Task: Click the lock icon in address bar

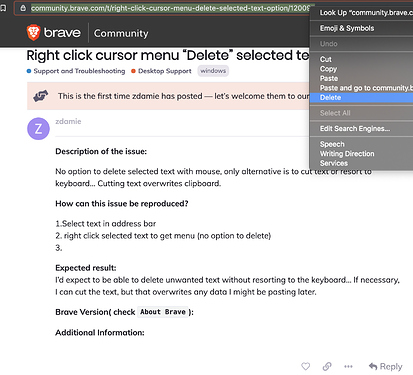Action: pos(23,8)
